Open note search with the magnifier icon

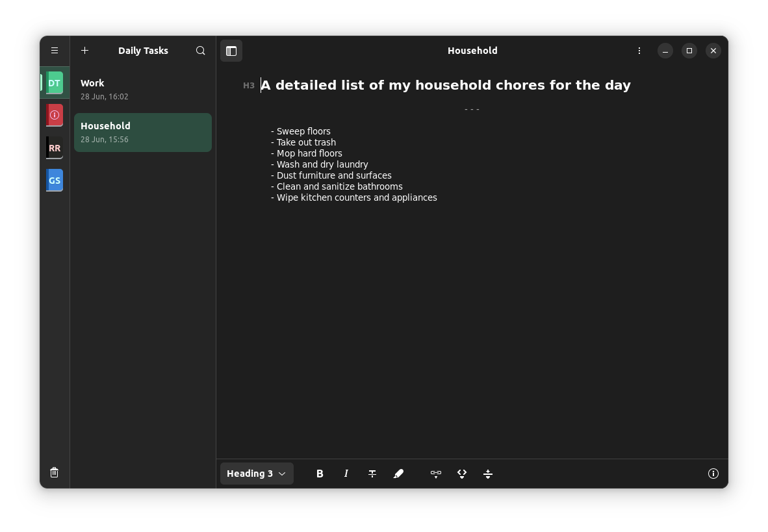(x=201, y=50)
